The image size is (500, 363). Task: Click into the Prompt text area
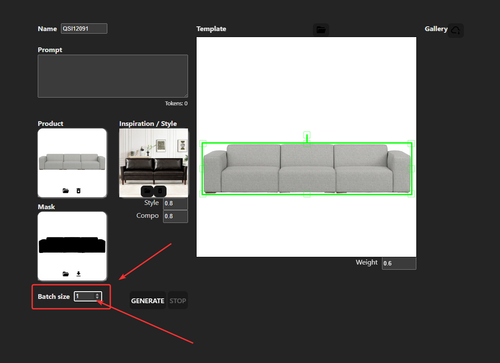coord(113,76)
